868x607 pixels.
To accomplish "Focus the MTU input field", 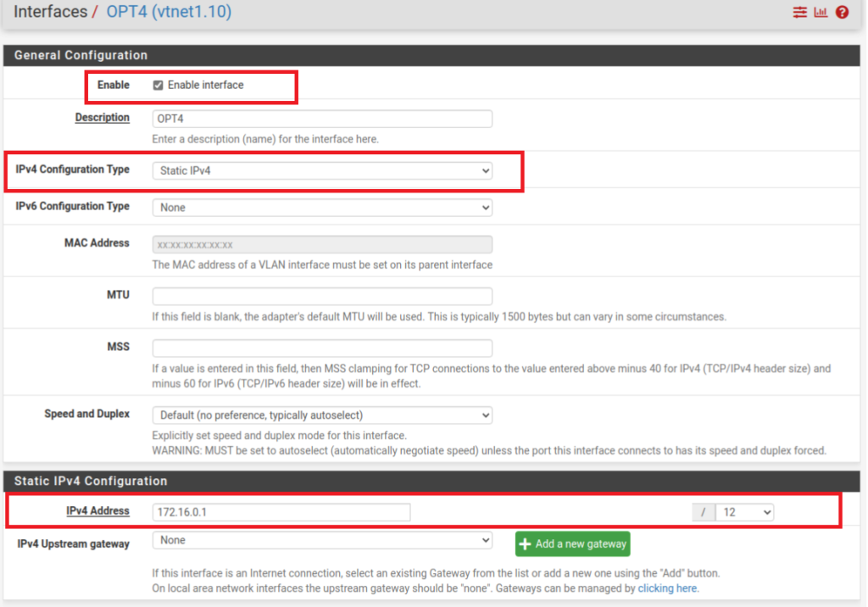I will [x=322, y=297].
